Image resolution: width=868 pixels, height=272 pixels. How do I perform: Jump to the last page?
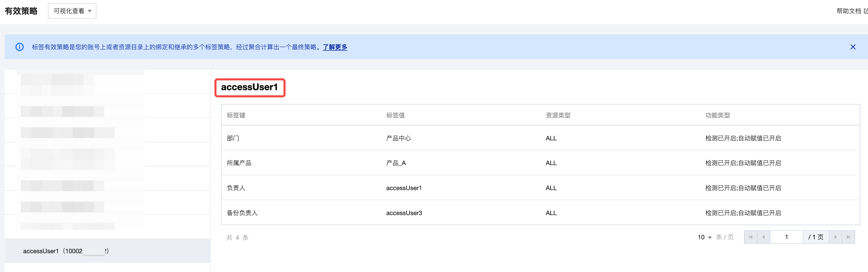(x=848, y=237)
